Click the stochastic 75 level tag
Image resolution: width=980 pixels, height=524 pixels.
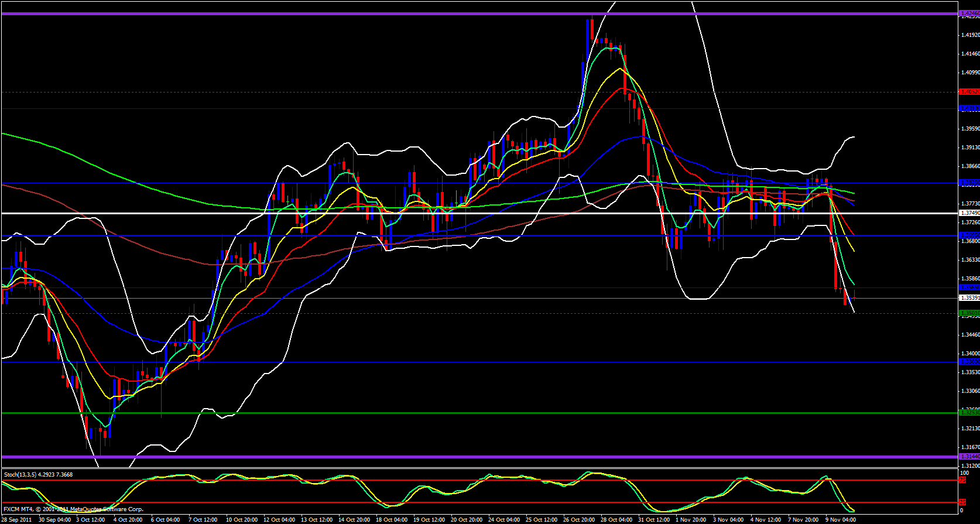pos(962,481)
